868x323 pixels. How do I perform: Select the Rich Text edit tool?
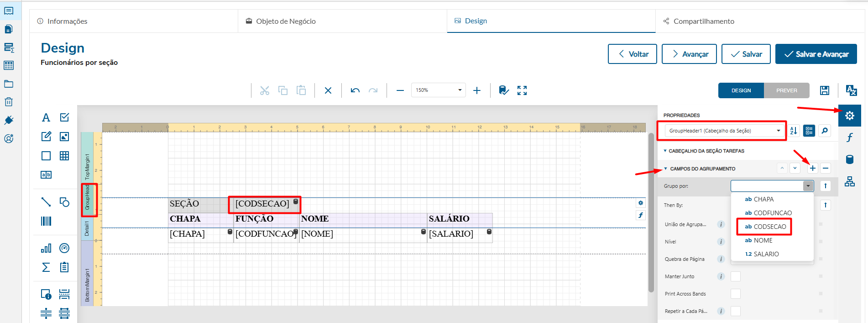click(x=46, y=136)
